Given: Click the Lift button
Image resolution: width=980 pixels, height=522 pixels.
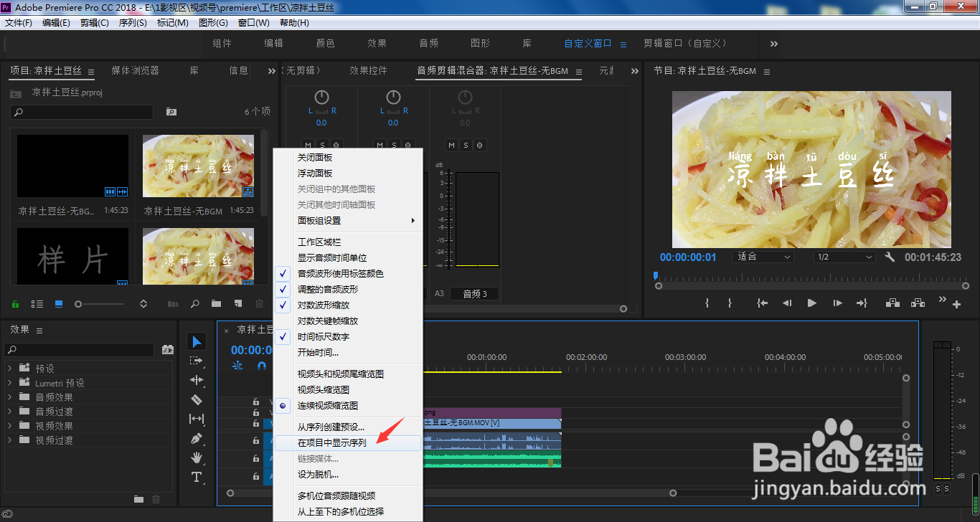Looking at the screenshot, I should 892,303.
